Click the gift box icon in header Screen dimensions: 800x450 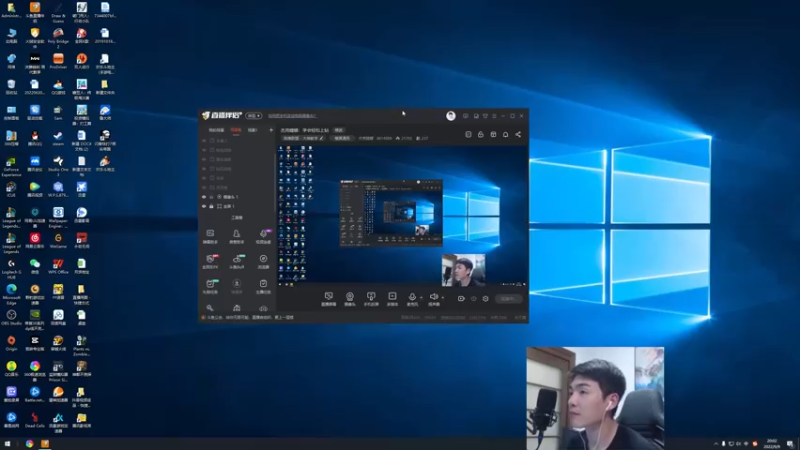pos(493,134)
